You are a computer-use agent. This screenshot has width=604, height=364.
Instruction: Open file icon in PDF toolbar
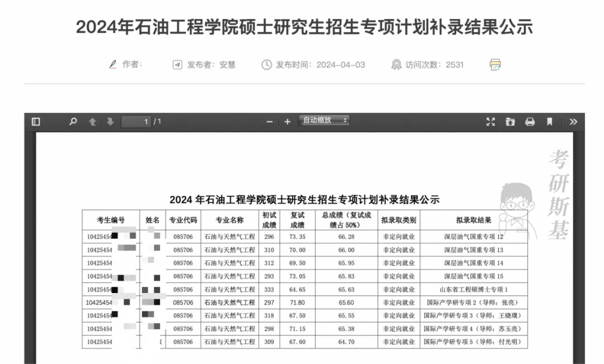(x=510, y=122)
